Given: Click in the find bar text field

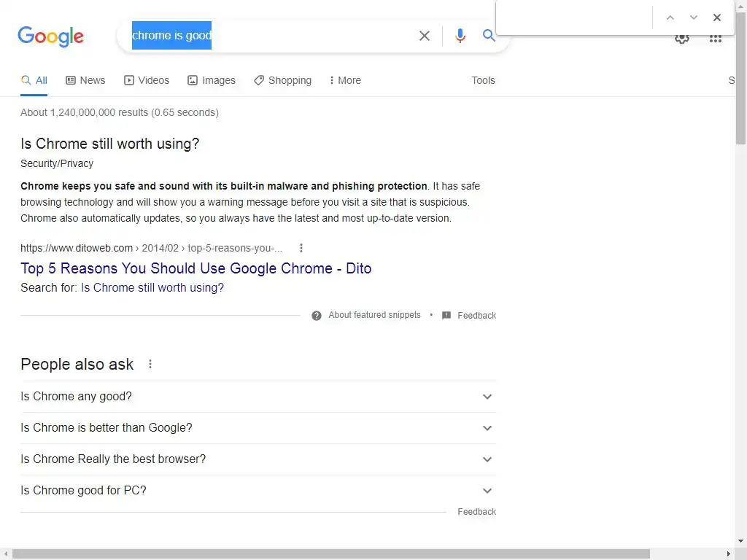Looking at the screenshot, I should pos(574,17).
